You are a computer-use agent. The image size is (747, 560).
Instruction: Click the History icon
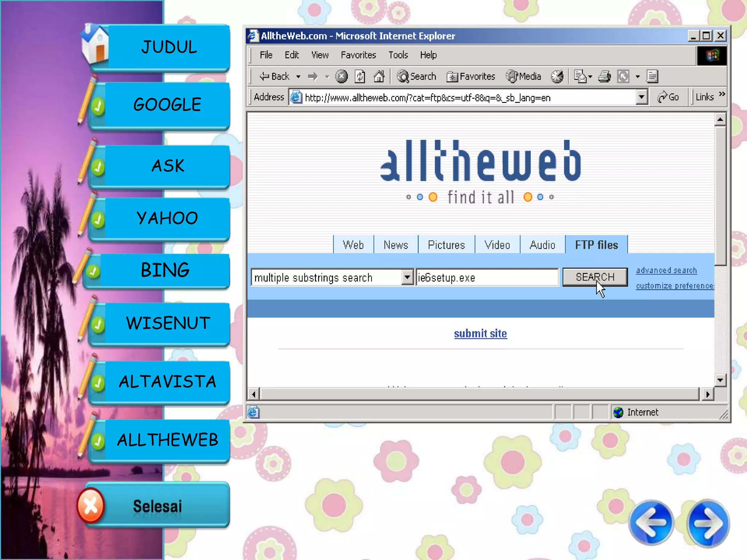click(x=557, y=76)
